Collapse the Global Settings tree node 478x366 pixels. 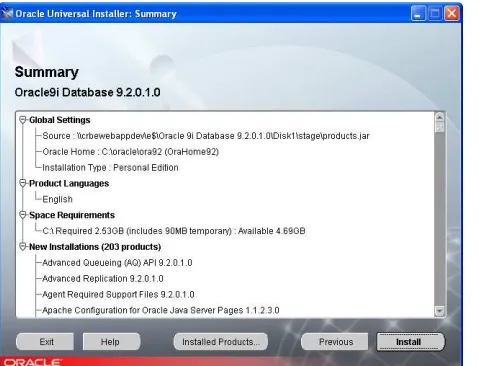[23, 120]
